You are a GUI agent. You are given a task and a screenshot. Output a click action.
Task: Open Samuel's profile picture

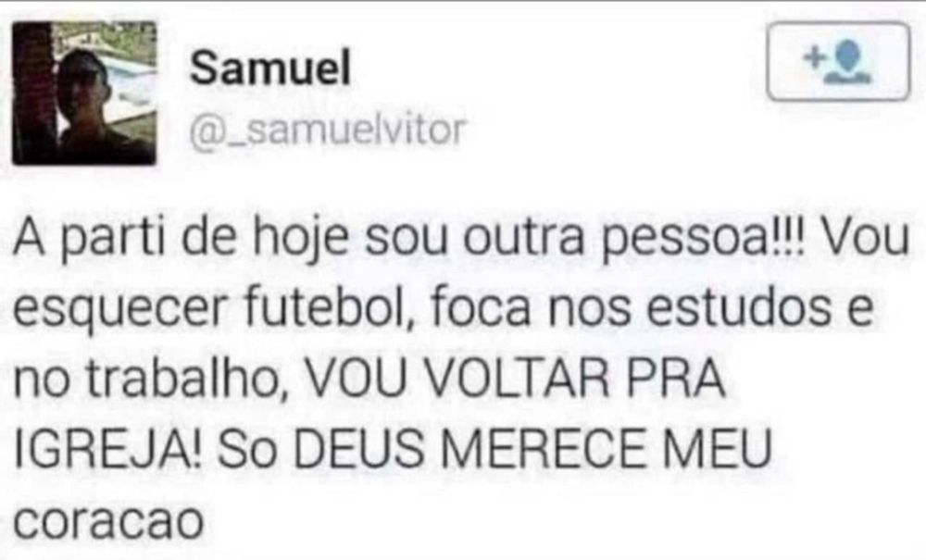(x=84, y=93)
